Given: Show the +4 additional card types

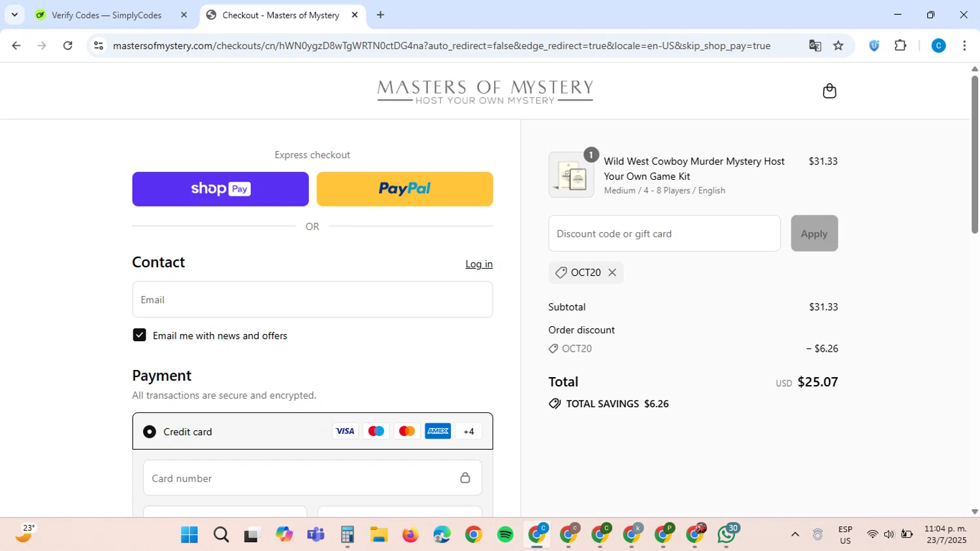Looking at the screenshot, I should tap(468, 431).
